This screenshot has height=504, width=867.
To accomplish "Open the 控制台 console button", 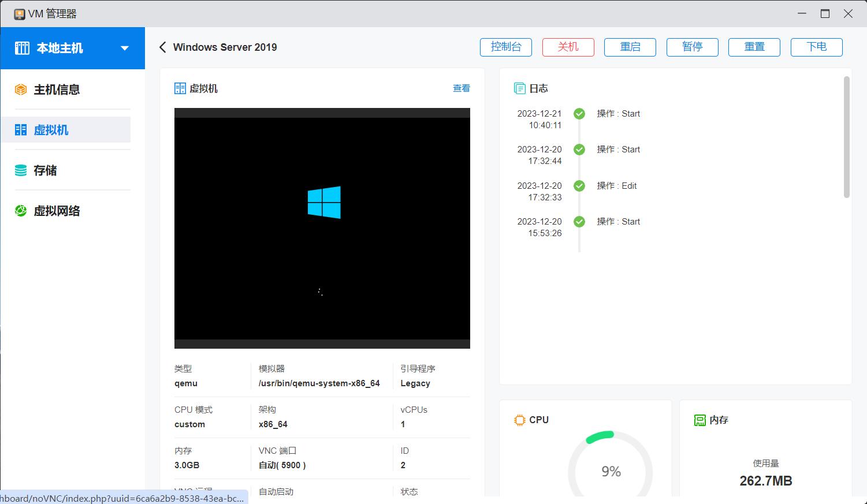I will click(x=506, y=47).
